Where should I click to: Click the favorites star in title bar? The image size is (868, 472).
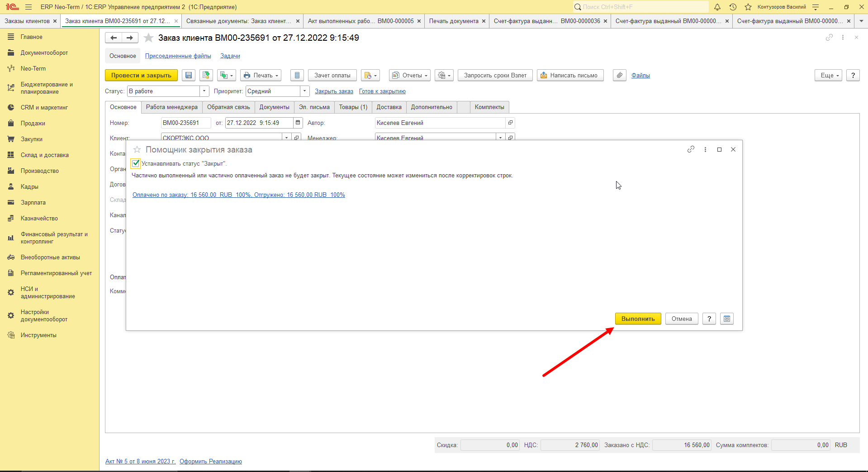tap(748, 7)
